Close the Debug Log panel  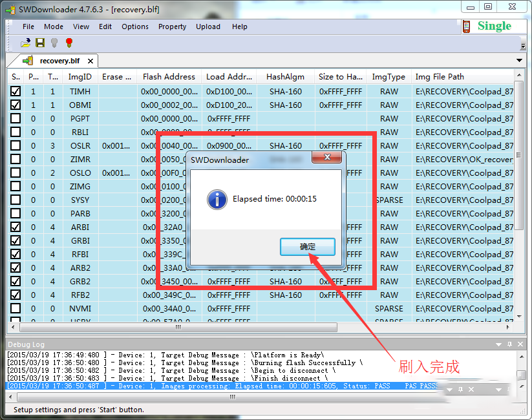pos(520,344)
